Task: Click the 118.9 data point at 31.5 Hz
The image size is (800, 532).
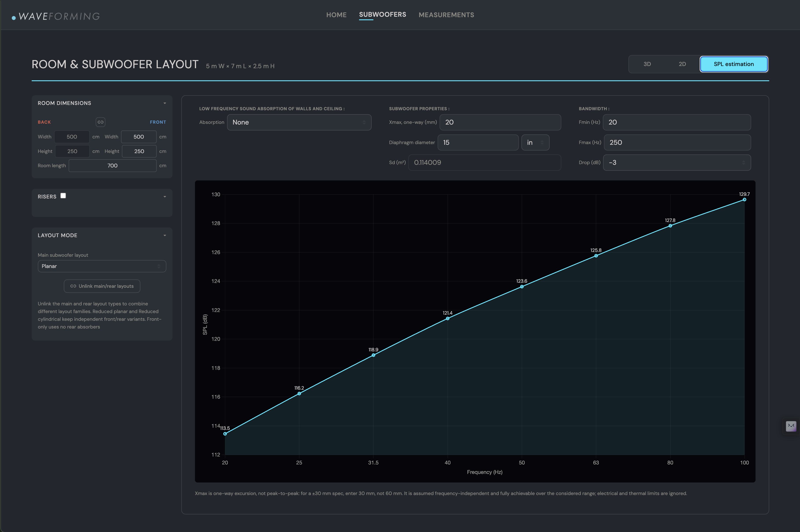Action: click(373, 355)
